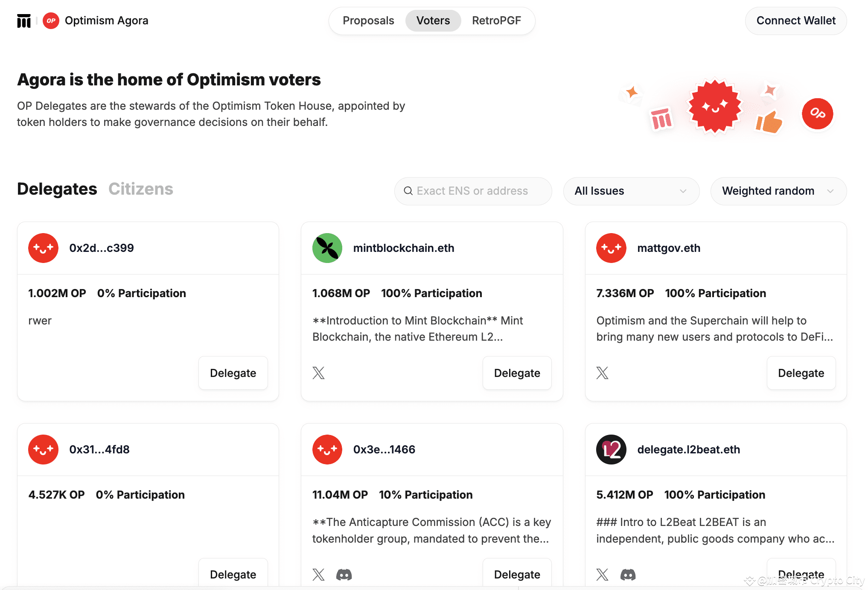Open the All Issues filter dropdown
The width and height of the screenshot is (868, 590).
pyautogui.click(x=631, y=191)
